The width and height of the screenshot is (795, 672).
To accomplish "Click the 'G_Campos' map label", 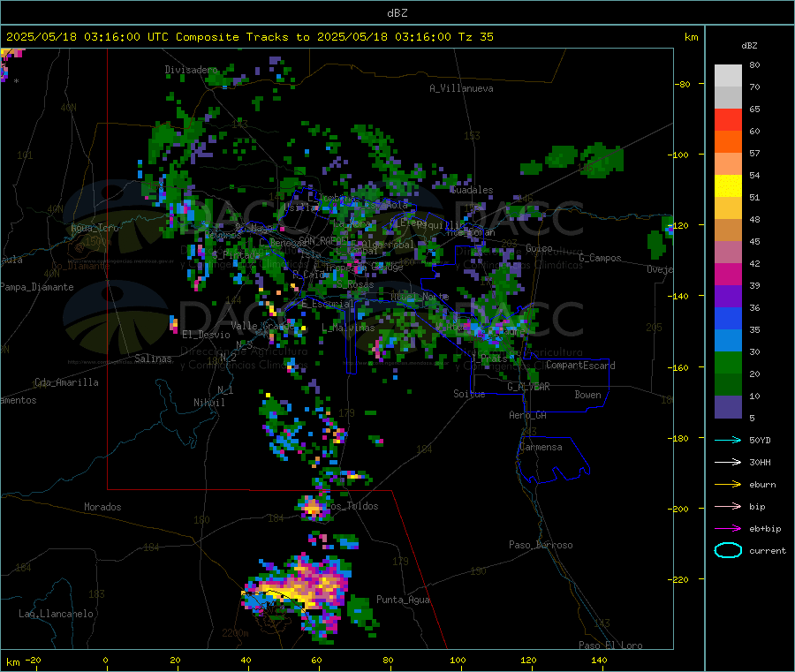I will (601, 258).
